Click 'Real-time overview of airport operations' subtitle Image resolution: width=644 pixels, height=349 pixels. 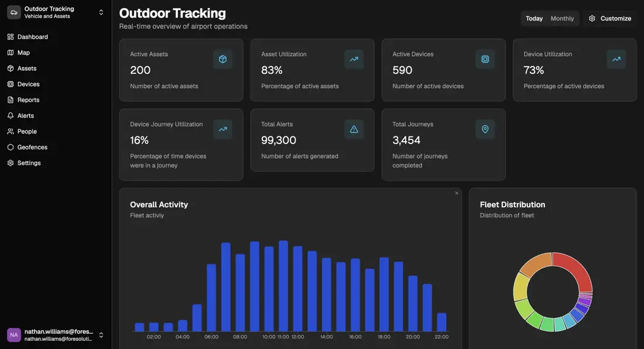pos(183,26)
